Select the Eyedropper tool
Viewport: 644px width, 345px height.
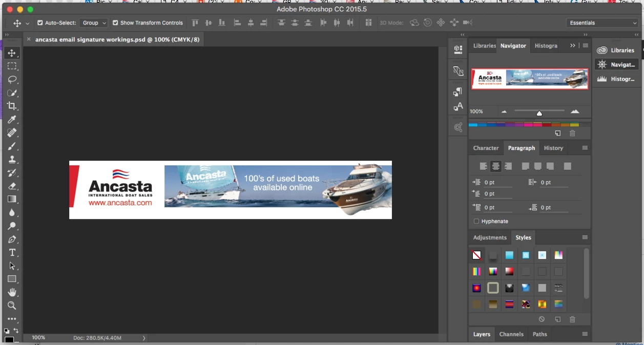click(12, 120)
